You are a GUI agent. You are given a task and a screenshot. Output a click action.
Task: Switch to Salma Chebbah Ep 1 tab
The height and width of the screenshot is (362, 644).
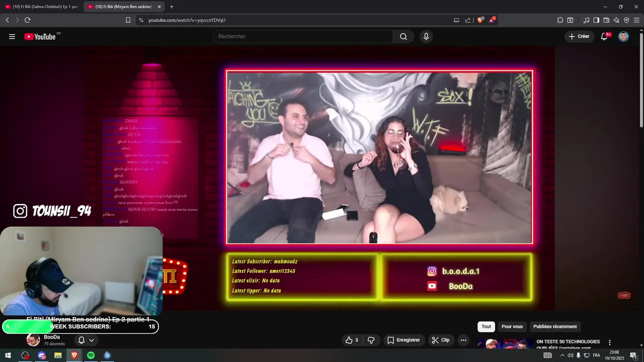(41, 7)
